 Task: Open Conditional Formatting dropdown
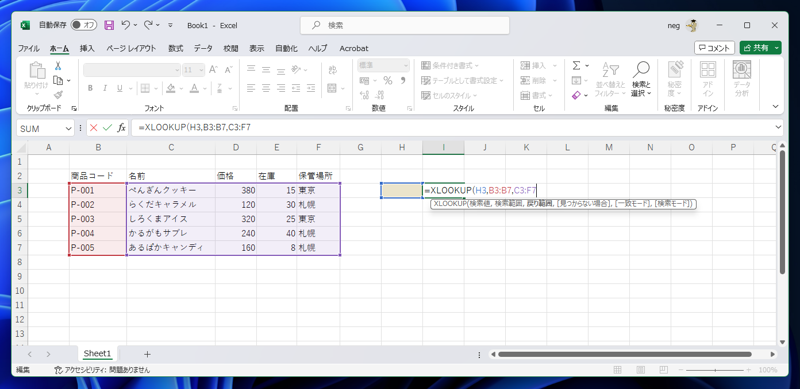450,65
